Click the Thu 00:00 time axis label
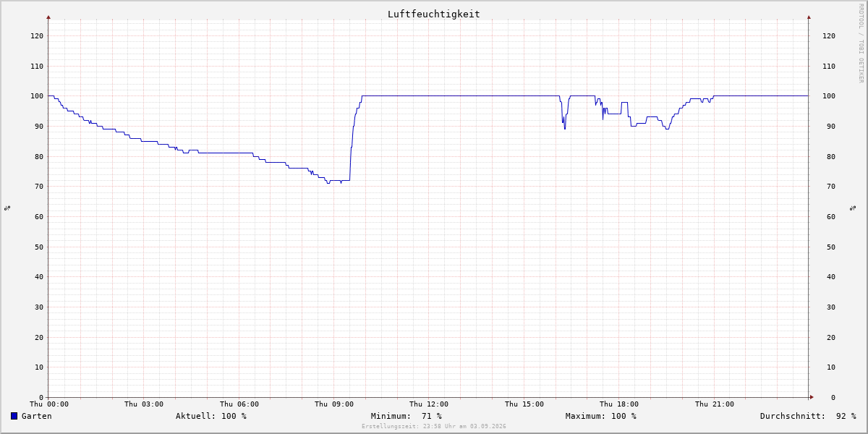Viewport: 868px width, 434px height. (x=49, y=404)
